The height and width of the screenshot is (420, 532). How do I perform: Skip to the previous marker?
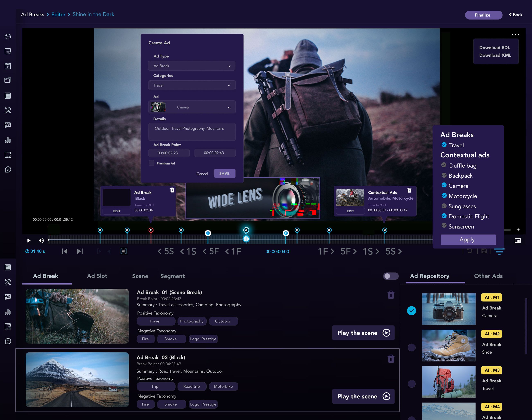pyautogui.click(x=64, y=251)
